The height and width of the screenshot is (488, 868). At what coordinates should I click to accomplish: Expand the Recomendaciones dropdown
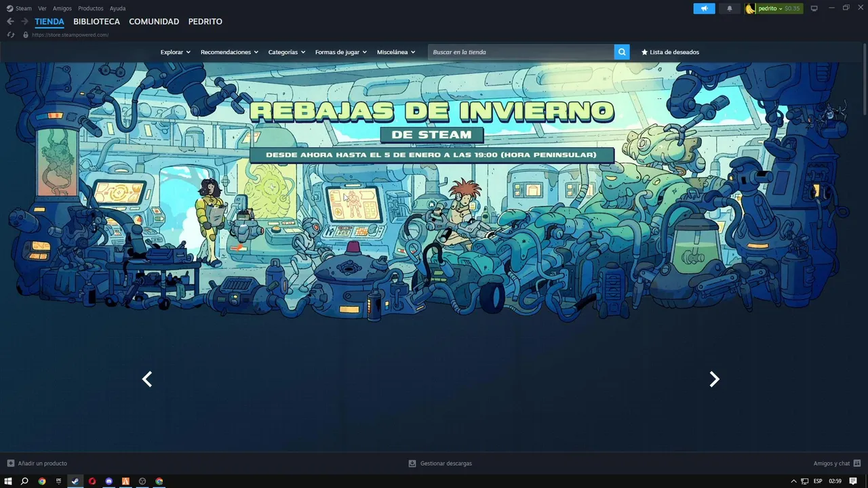229,52
